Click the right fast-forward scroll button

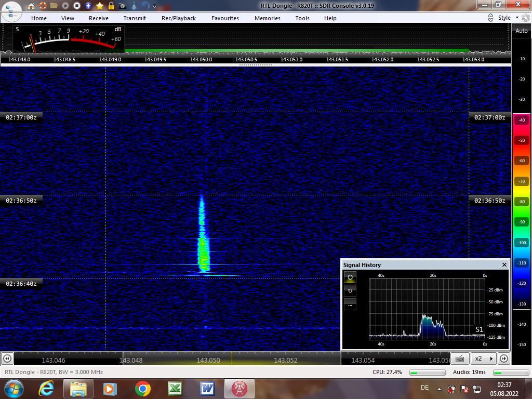tap(504, 358)
